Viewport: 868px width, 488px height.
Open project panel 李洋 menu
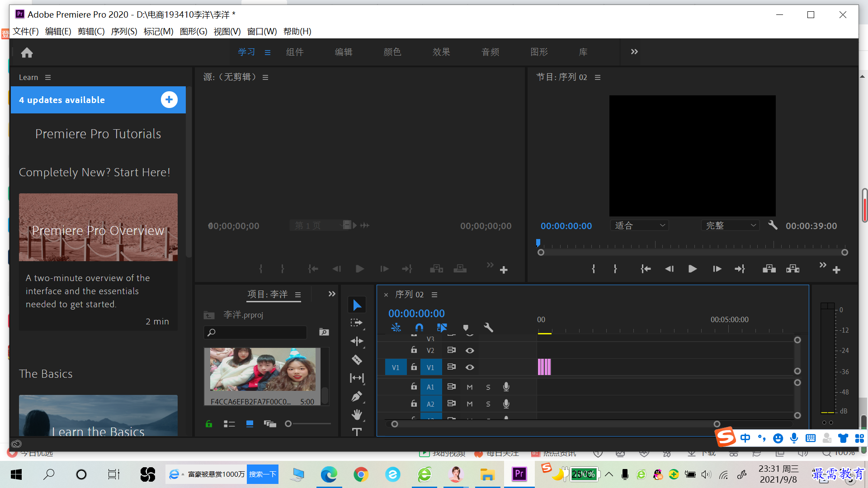pyautogui.click(x=298, y=295)
